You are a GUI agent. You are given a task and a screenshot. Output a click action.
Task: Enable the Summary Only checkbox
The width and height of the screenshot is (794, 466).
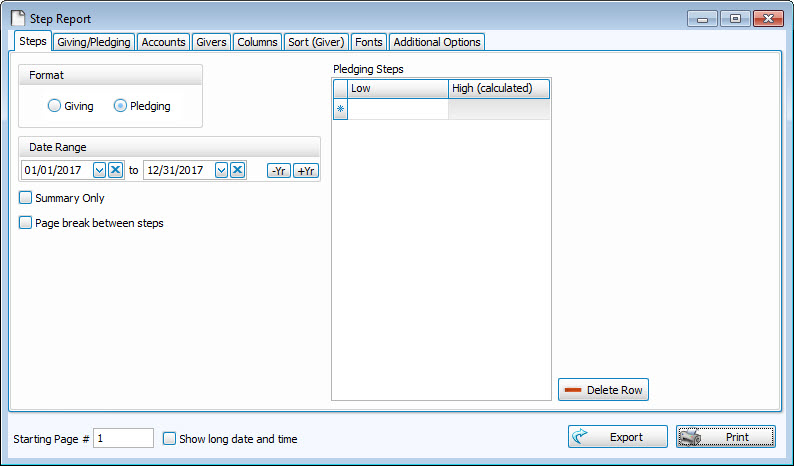coord(26,198)
